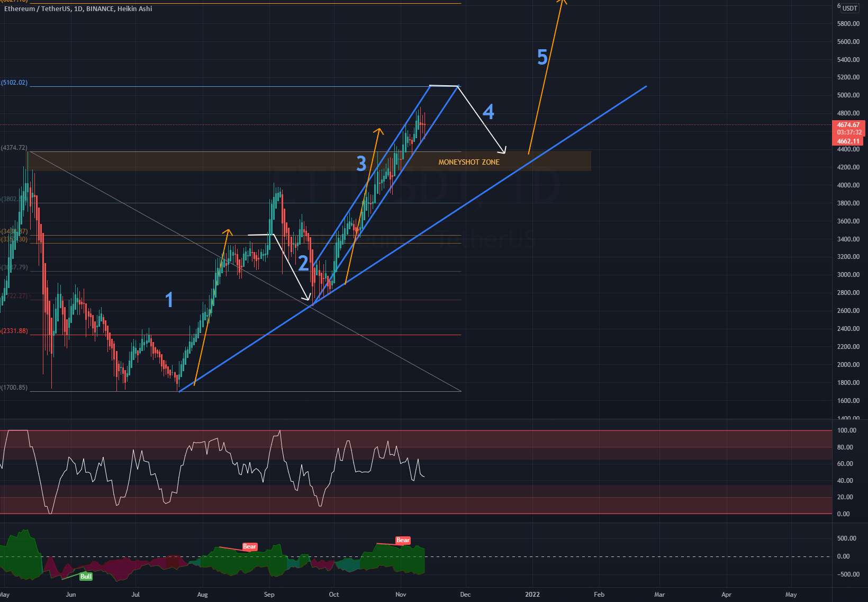868x602 pixels.
Task: Click the bar countdown 03:37:32
Action: click(x=848, y=132)
